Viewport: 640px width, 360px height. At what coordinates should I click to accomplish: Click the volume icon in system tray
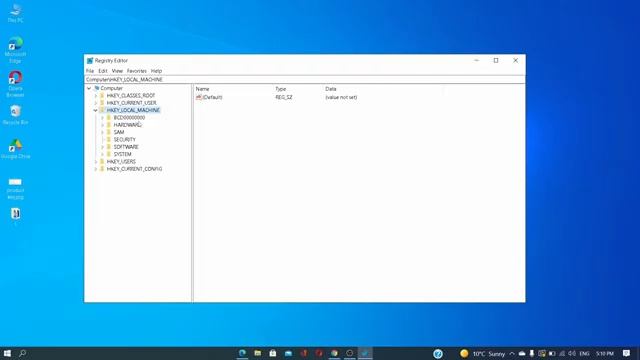pos(572,353)
